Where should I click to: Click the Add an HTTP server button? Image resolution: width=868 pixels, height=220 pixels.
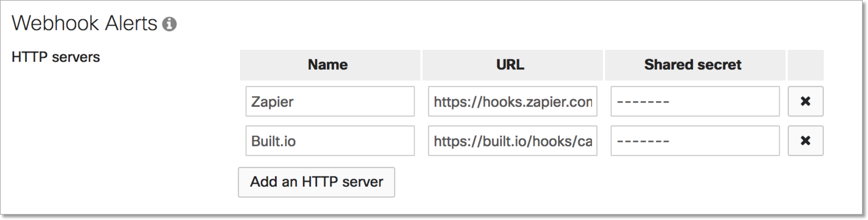point(316,182)
